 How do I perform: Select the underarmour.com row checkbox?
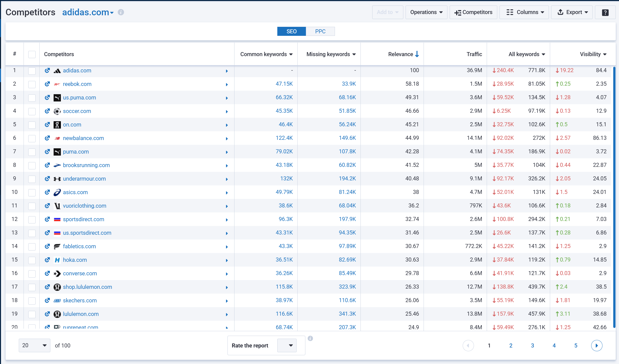(32, 179)
